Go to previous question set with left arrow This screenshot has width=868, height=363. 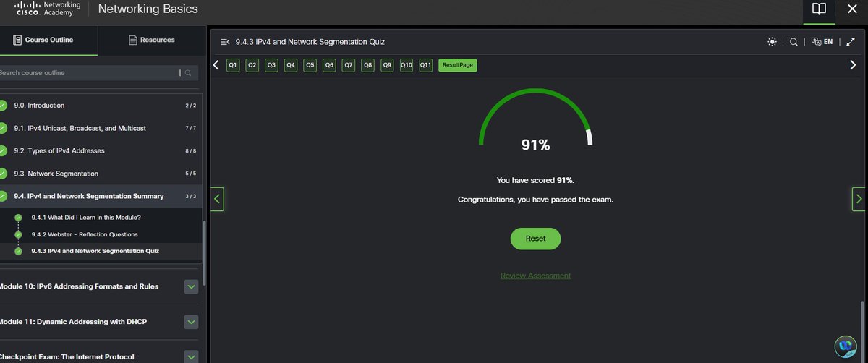216,65
